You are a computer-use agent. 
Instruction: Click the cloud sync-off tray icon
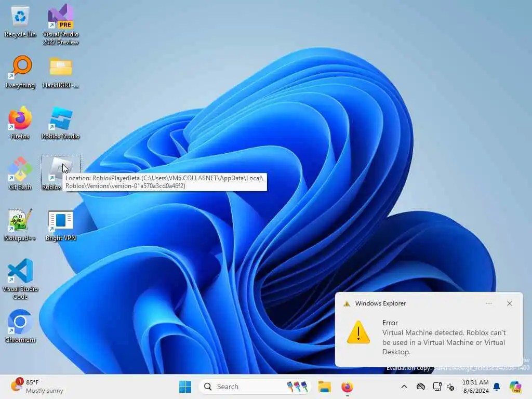tap(421, 387)
